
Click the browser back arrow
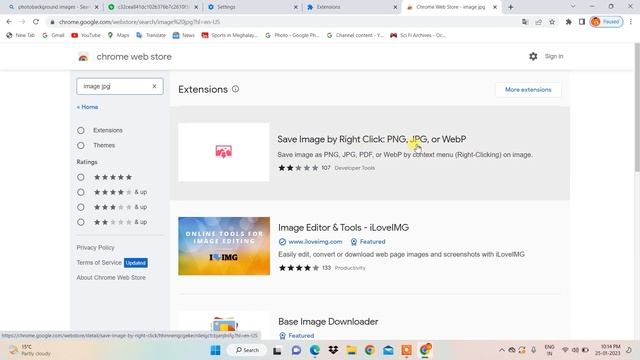(x=9, y=22)
